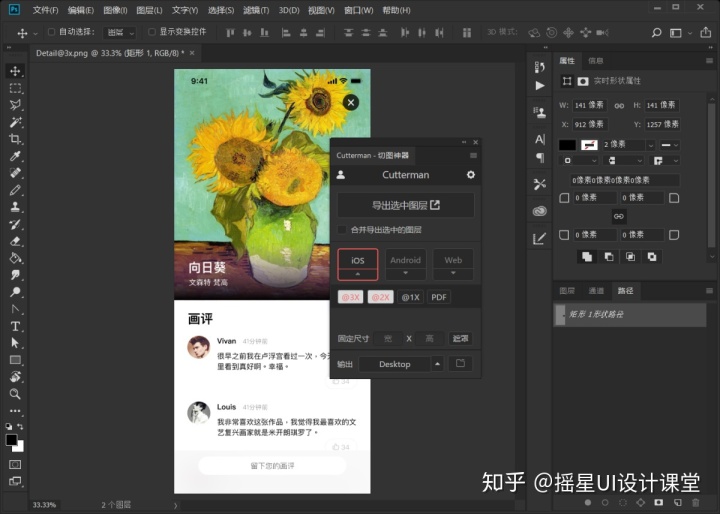Viewport: 720px width, 514px height.
Task: Select the Move tool in toolbox
Action: click(15, 71)
